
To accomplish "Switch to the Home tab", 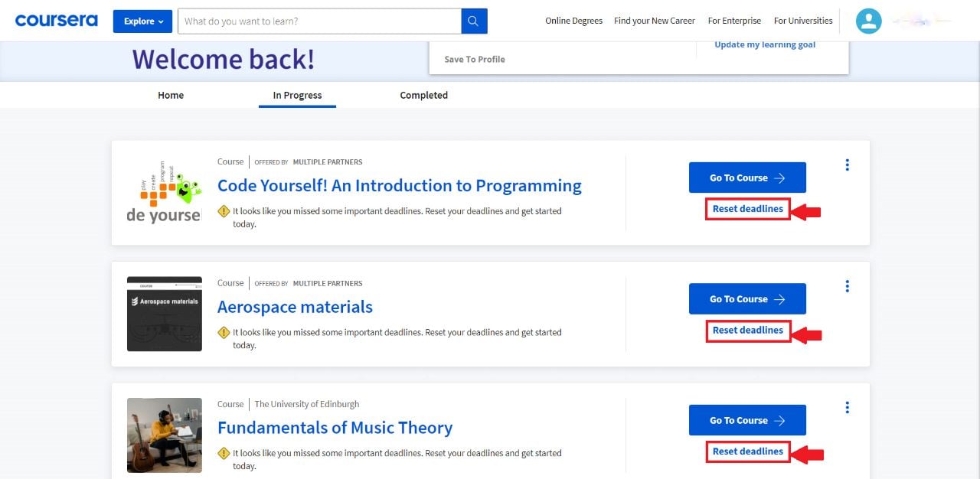I will (170, 95).
